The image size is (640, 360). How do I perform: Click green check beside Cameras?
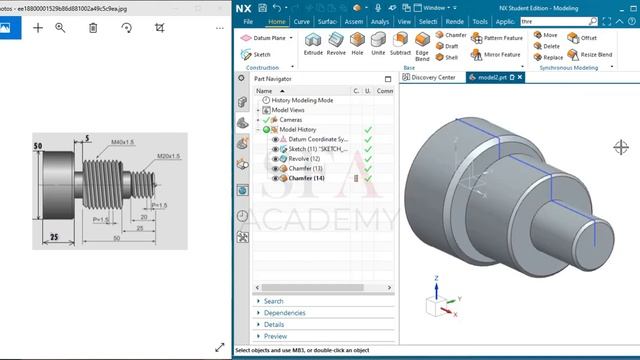(x=266, y=120)
